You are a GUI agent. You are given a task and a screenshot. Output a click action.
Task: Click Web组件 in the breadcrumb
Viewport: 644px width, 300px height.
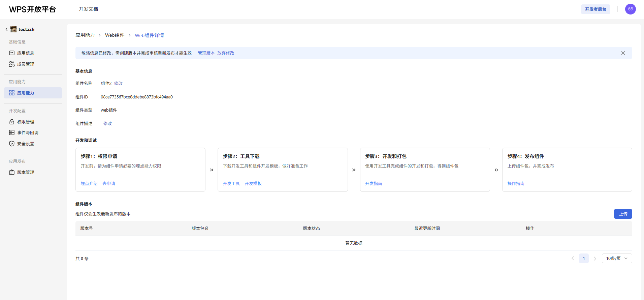pyautogui.click(x=115, y=35)
